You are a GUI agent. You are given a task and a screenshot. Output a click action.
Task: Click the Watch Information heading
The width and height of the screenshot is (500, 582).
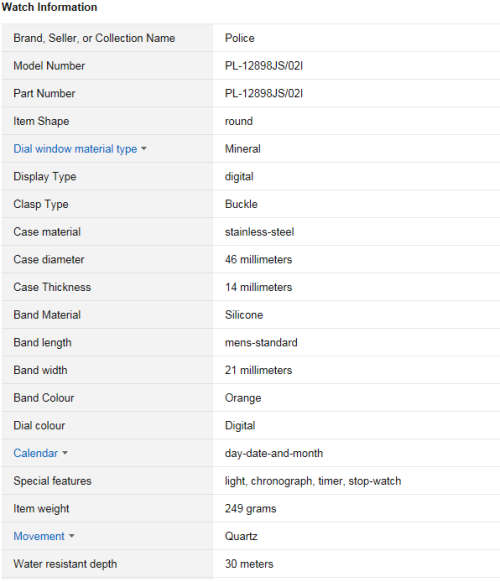tap(49, 7)
